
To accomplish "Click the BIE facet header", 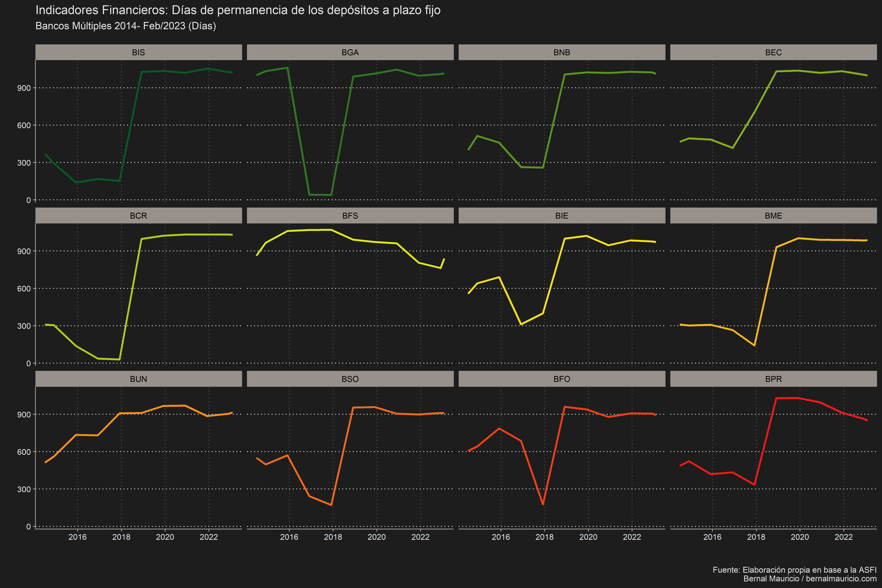I will tap(562, 216).
